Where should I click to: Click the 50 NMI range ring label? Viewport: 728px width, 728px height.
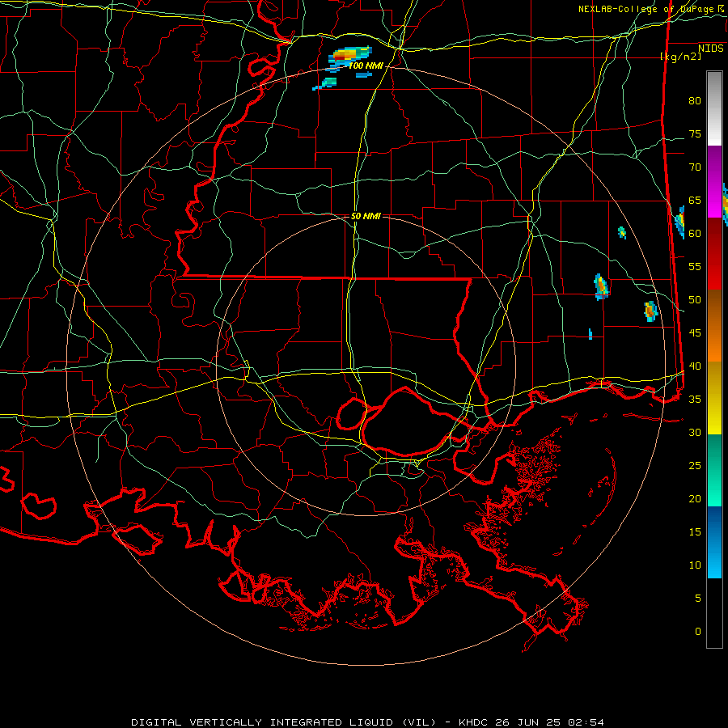[x=366, y=216]
